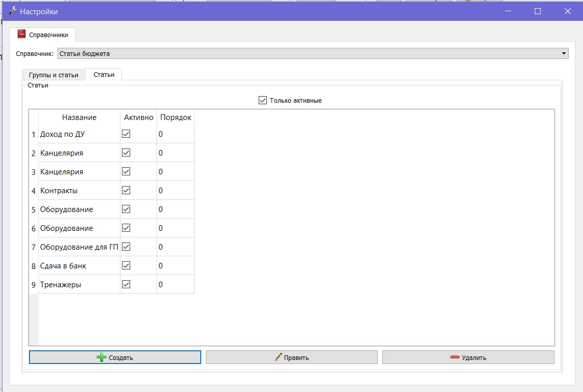Toggle Активно for Сдача в банк

pyautogui.click(x=126, y=265)
